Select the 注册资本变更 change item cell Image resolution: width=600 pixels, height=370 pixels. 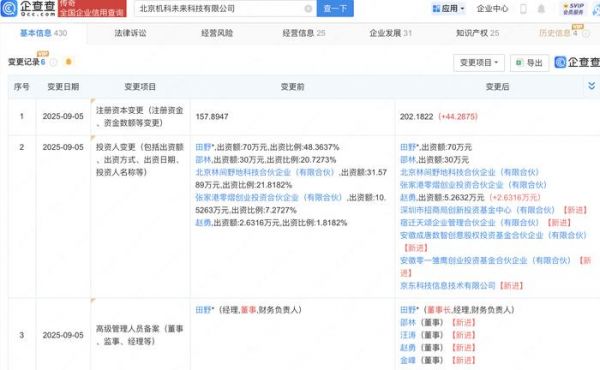[140, 117]
